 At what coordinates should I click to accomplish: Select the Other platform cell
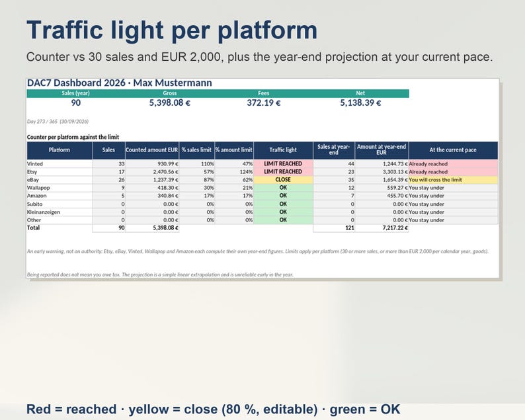pos(60,220)
